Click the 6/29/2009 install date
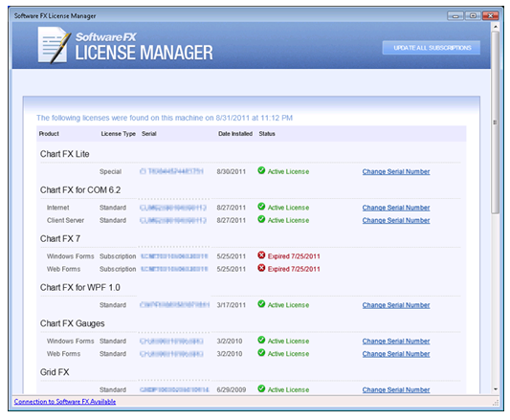Screen dimensions: 510x420 [x=232, y=389]
